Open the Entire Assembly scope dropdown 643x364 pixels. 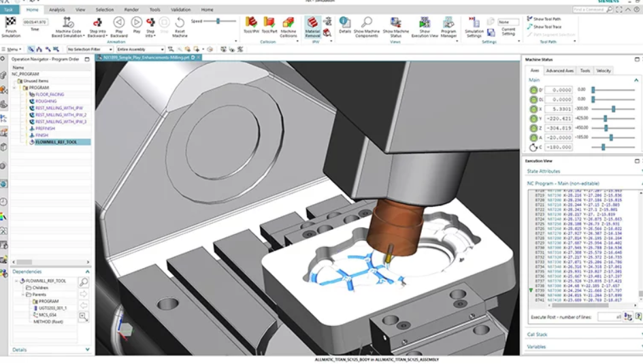click(140, 50)
